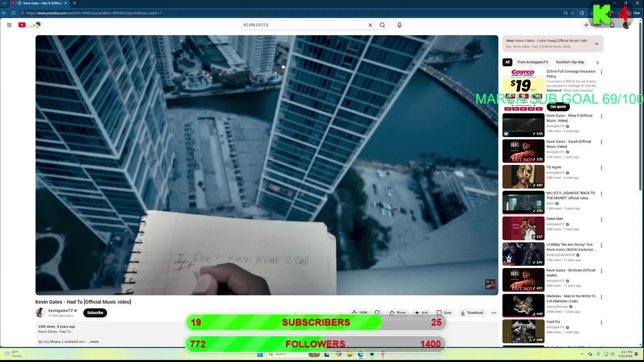The width and height of the screenshot is (644, 362).
Task: Open options menu for We Are Strong
Action: point(601,245)
